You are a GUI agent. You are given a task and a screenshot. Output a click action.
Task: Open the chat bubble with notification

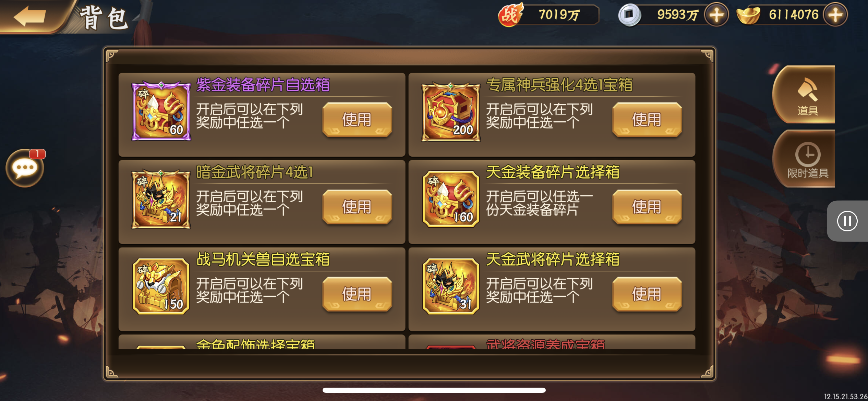point(25,168)
